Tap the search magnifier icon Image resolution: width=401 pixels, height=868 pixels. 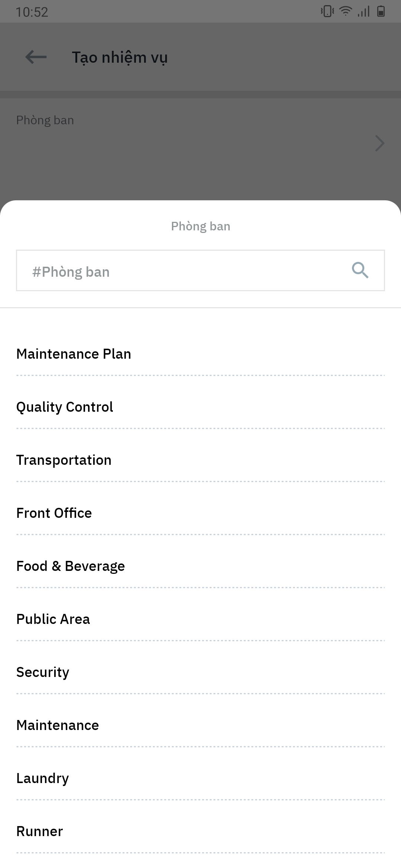click(360, 270)
